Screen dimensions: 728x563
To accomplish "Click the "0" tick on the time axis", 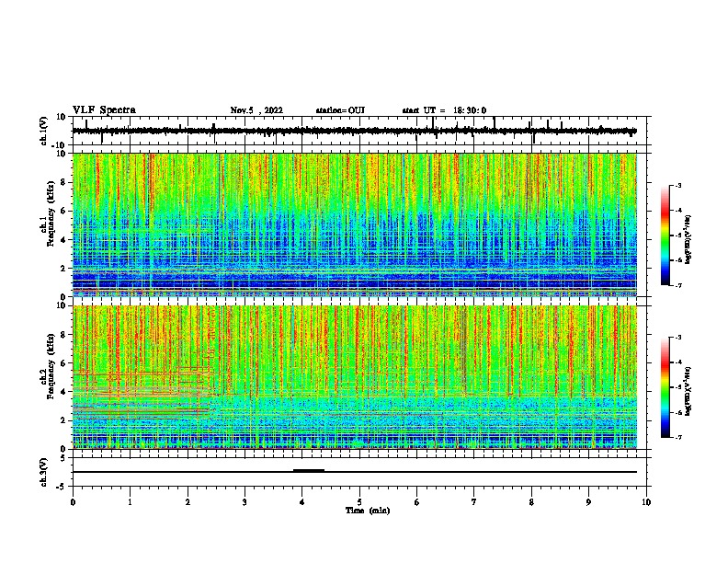I will point(73,502).
